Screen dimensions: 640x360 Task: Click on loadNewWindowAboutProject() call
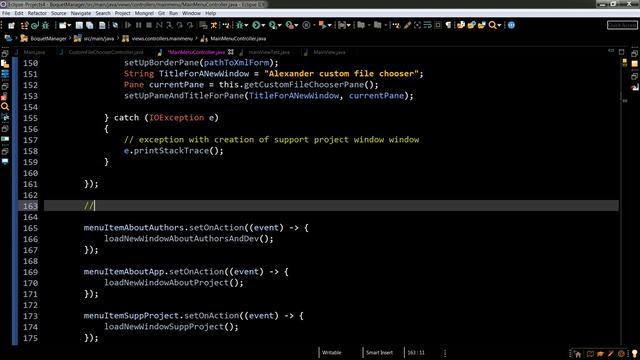pos(173,282)
